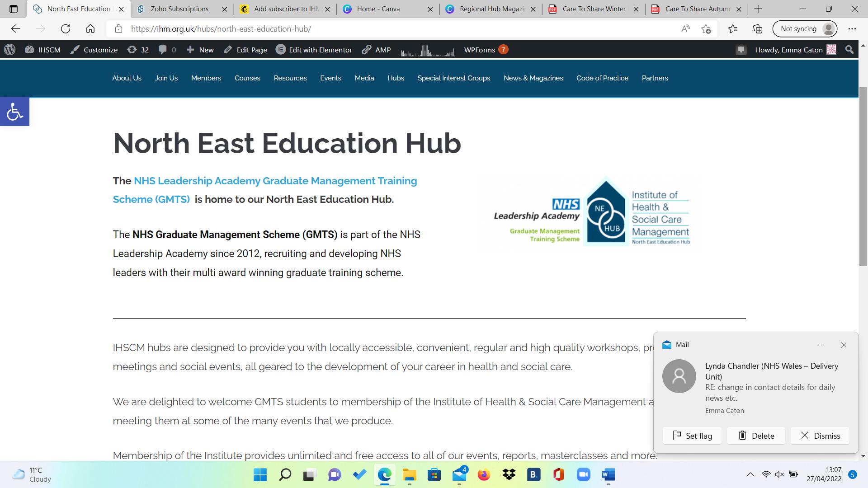Open the Microsoft Store taskbar icon

434,474
